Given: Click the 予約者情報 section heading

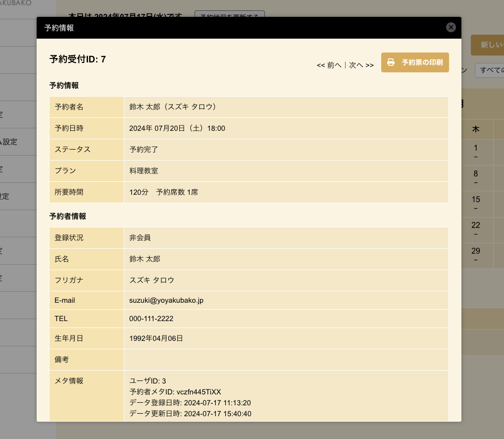Looking at the screenshot, I should pos(68,217).
